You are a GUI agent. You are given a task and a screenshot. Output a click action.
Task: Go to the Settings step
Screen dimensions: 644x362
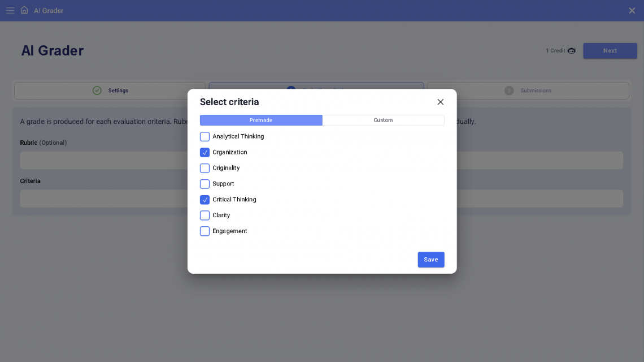pyautogui.click(x=118, y=90)
